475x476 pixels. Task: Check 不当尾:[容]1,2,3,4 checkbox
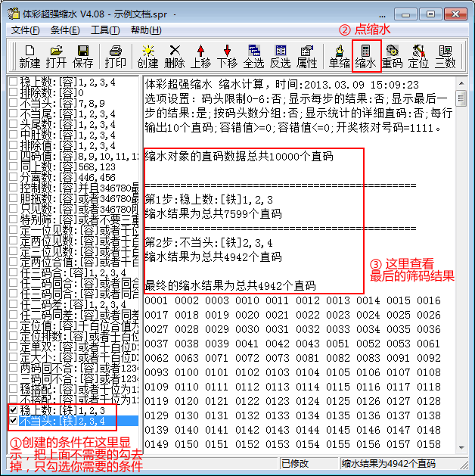(13, 114)
